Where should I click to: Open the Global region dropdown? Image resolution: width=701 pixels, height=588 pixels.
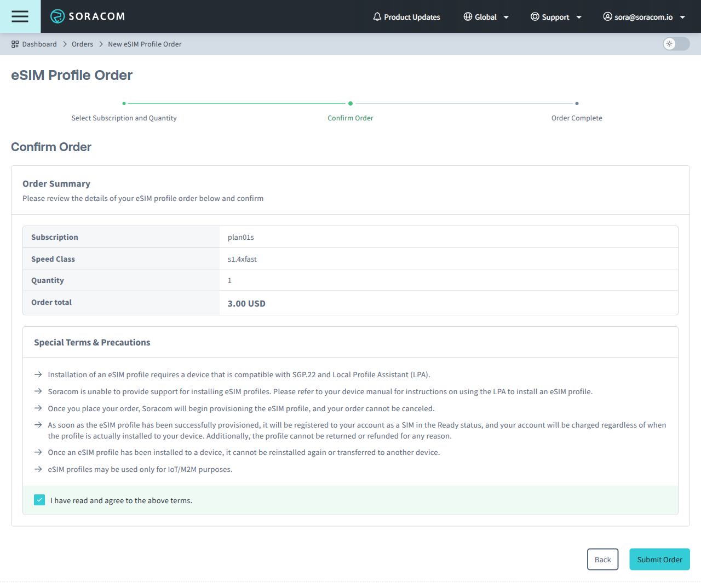pyautogui.click(x=486, y=17)
